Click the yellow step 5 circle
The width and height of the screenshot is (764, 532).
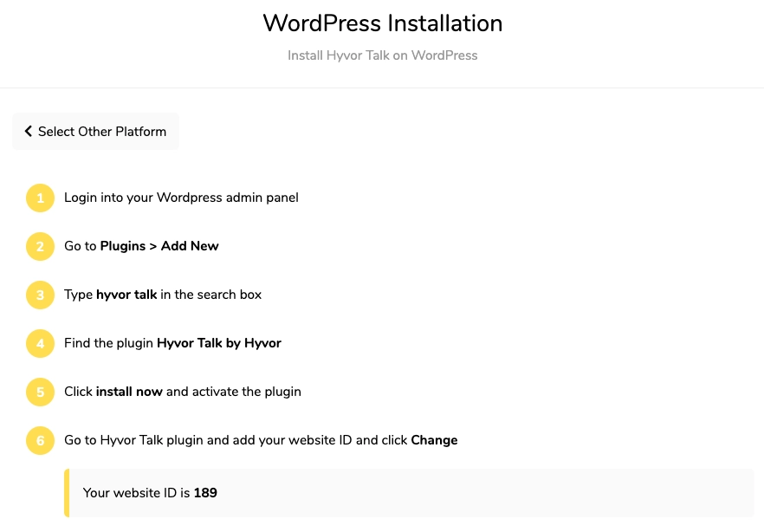pyautogui.click(x=40, y=393)
